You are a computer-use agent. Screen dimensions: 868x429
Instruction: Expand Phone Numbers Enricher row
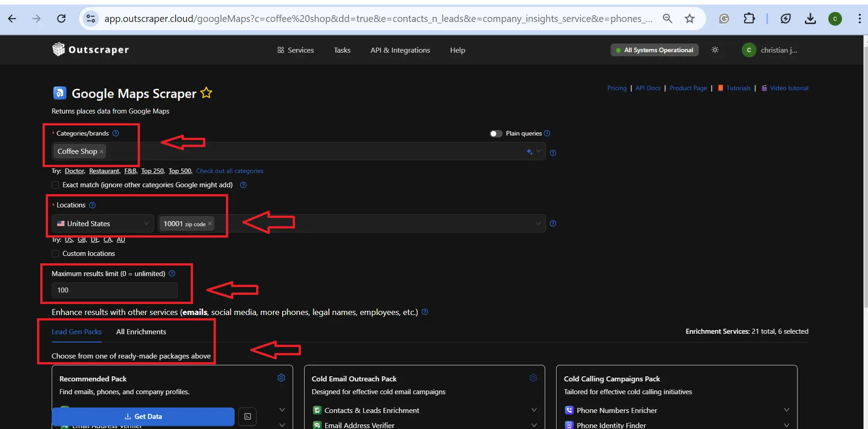(786, 410)
